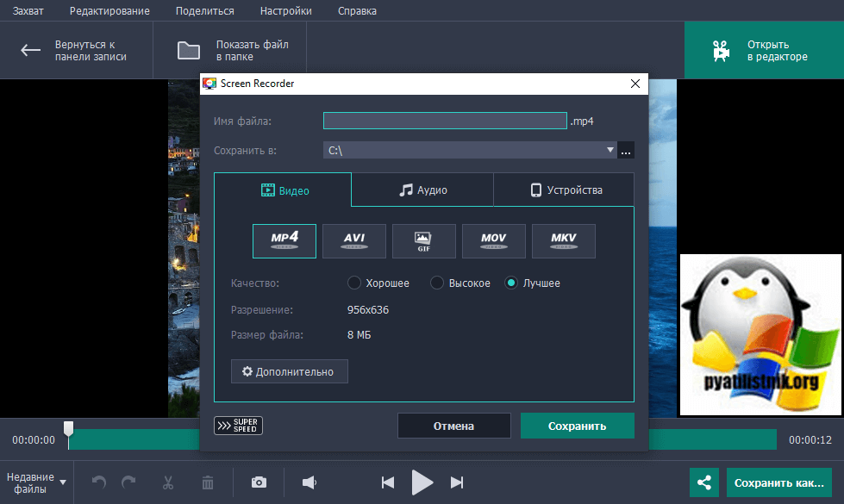
Task: Choose the AVI format icon
Action: coord(353,240)
